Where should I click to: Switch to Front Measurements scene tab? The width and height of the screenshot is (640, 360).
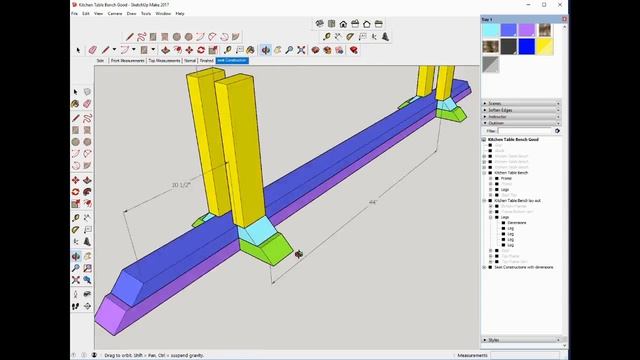tap(128, 60)
